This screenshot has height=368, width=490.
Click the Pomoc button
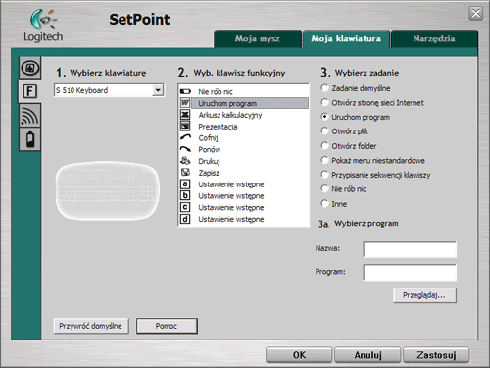click(167, 326)
